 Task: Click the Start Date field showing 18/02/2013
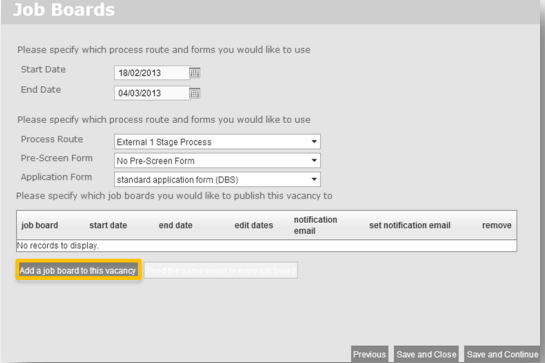[152, 73]
